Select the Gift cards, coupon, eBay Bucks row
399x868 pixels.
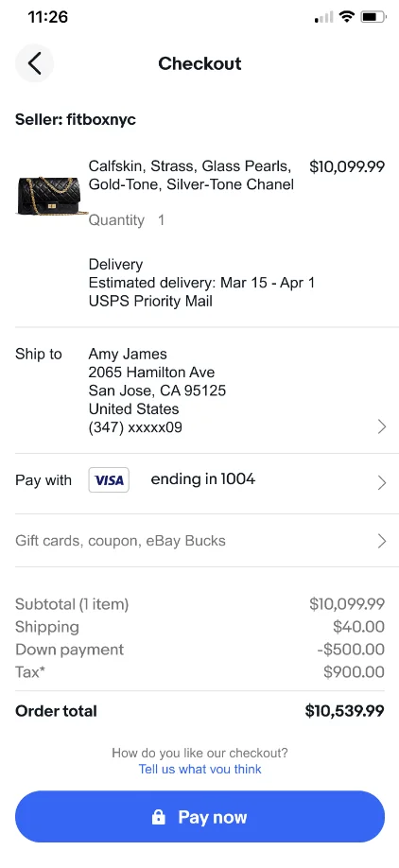coord(199,541)
